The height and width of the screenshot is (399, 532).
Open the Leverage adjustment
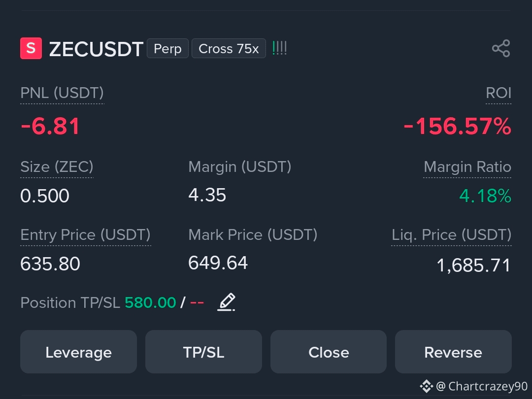(79, 352)
